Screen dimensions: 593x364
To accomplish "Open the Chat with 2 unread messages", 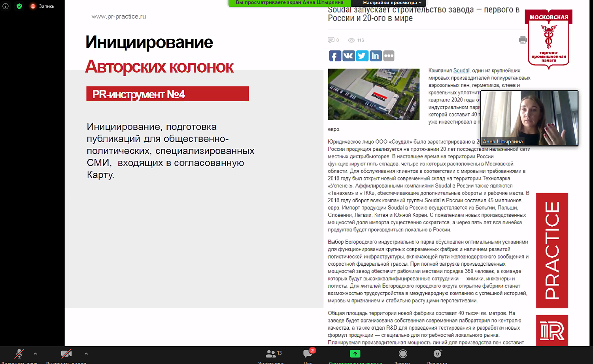I will pyautogui.click(x=308, y=354).
